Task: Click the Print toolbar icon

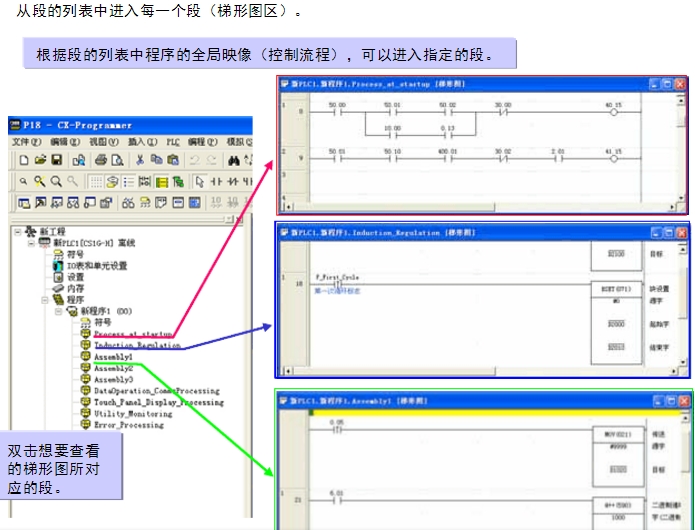Action: click(101, 160)
